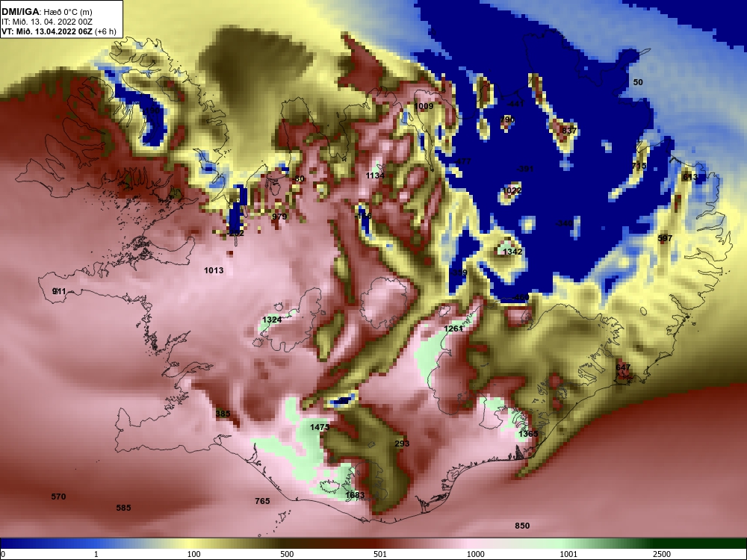Click the legend label 1000
This screenshot has width=747, height=560.
[x=475, y=554]
